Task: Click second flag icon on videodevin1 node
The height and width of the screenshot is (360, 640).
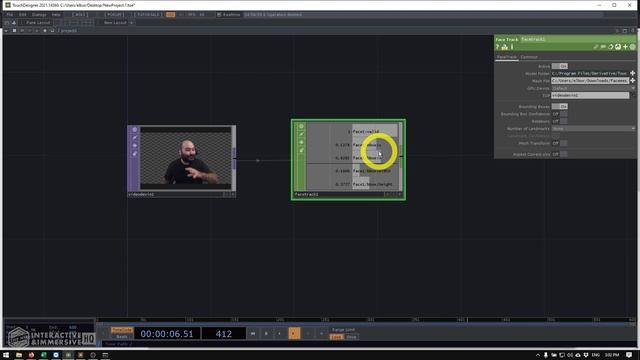Action: [134, 138]
